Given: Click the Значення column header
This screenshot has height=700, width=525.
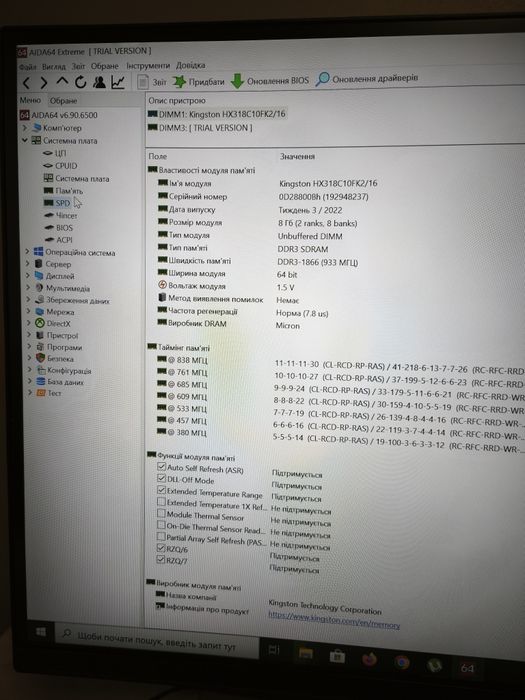Looking at the screenshot, I should (297, 156).
